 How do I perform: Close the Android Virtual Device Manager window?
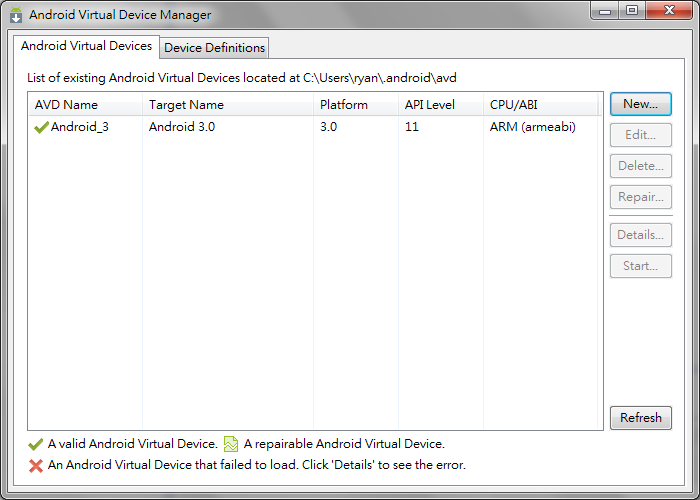[669, 11]
